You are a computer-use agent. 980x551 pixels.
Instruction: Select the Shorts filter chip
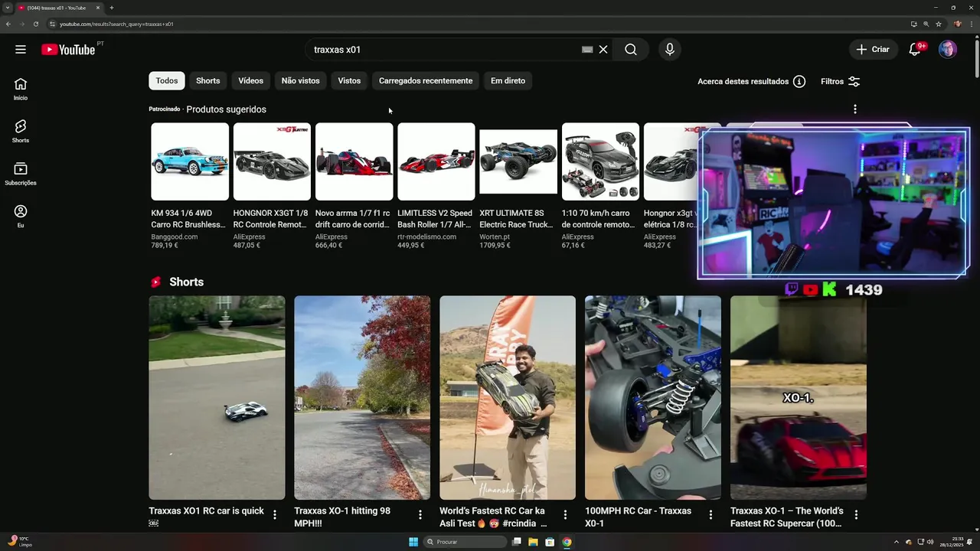207,81
